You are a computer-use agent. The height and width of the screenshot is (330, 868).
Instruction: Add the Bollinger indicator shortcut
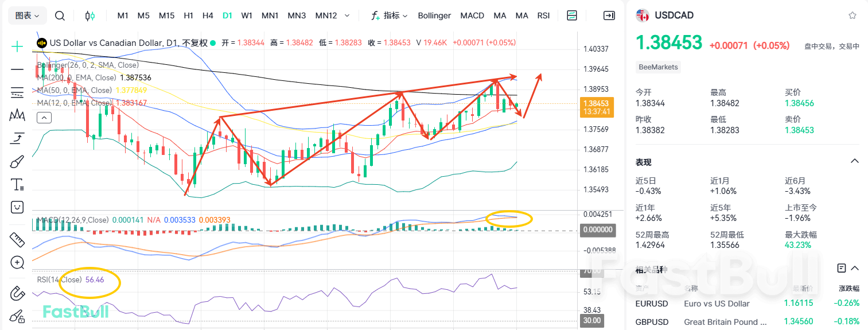(434, 15)
